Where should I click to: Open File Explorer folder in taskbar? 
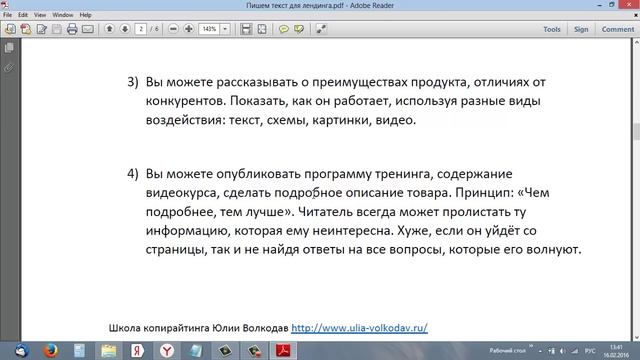tap(109, 351)
